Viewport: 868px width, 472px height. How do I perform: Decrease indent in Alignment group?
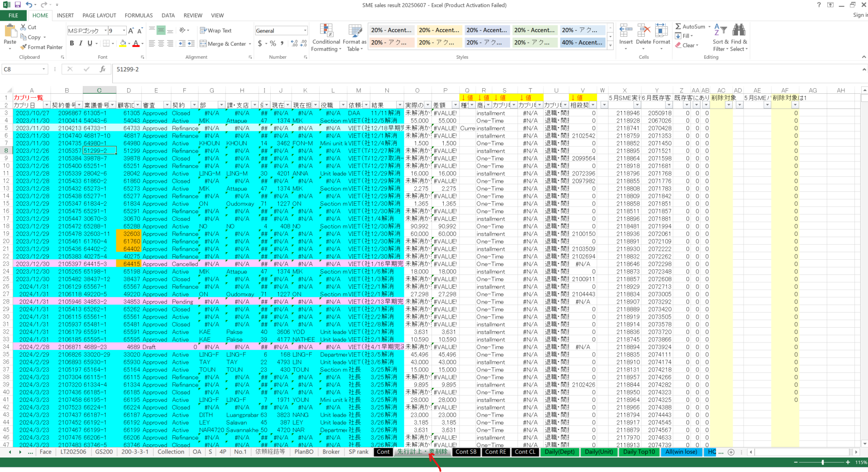tap(182, 43)
